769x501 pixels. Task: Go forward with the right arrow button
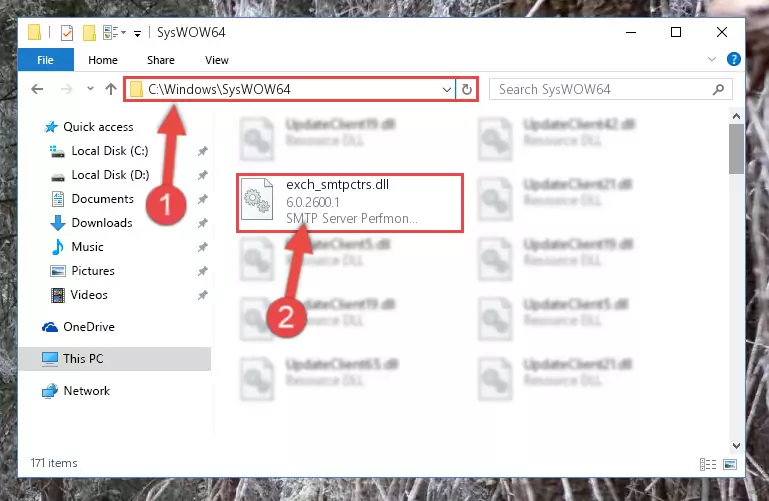(x=66, y=89)
